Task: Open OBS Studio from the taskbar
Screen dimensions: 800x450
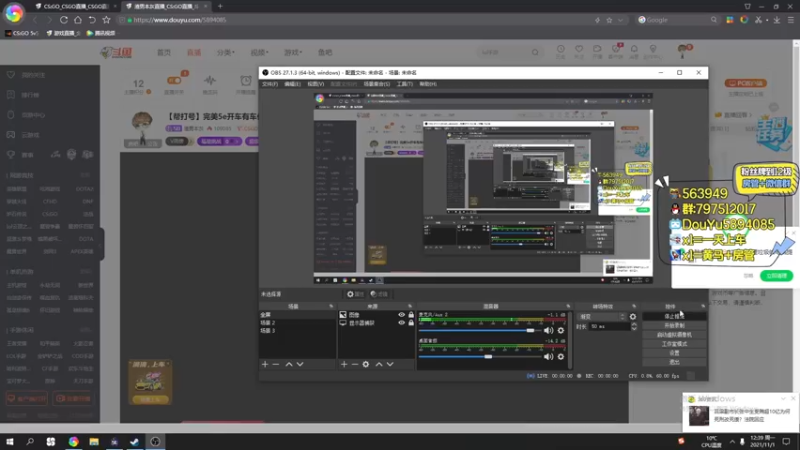Action: click(155, 441)
